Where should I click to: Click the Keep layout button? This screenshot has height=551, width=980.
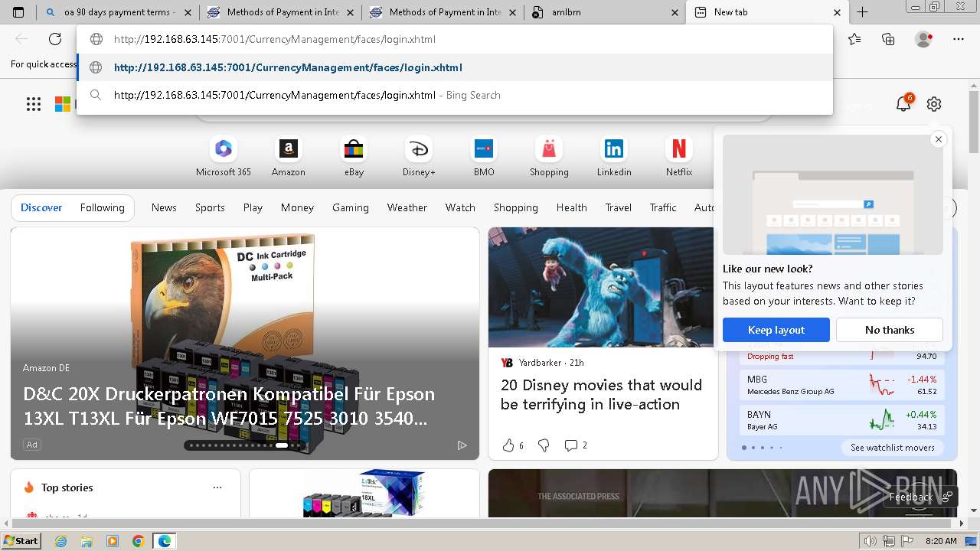(x=776, y=330)
